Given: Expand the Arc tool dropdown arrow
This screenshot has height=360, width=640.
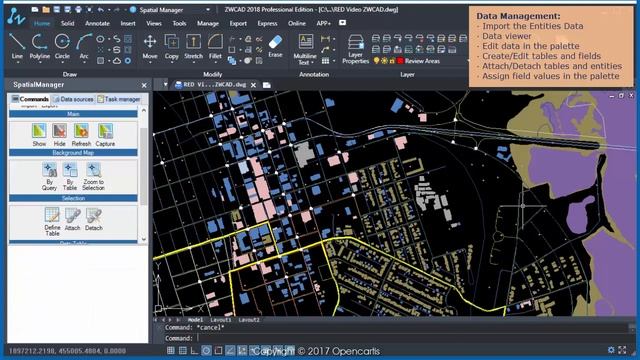Looking at the screenshot, I should pos(84,62).
